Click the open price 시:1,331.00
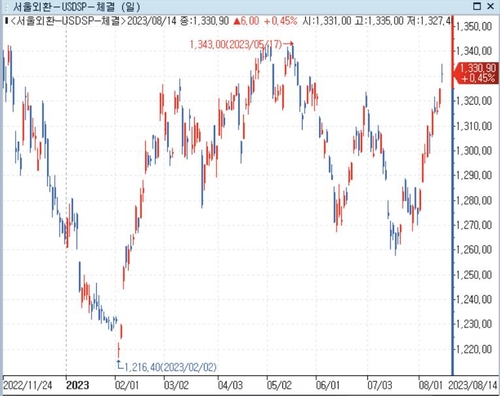 (x=327, y=21)
